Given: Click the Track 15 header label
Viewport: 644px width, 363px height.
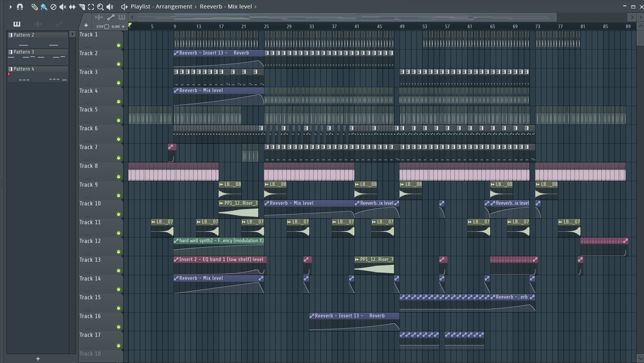Looking at the screenshot, I should pos(90,297).
